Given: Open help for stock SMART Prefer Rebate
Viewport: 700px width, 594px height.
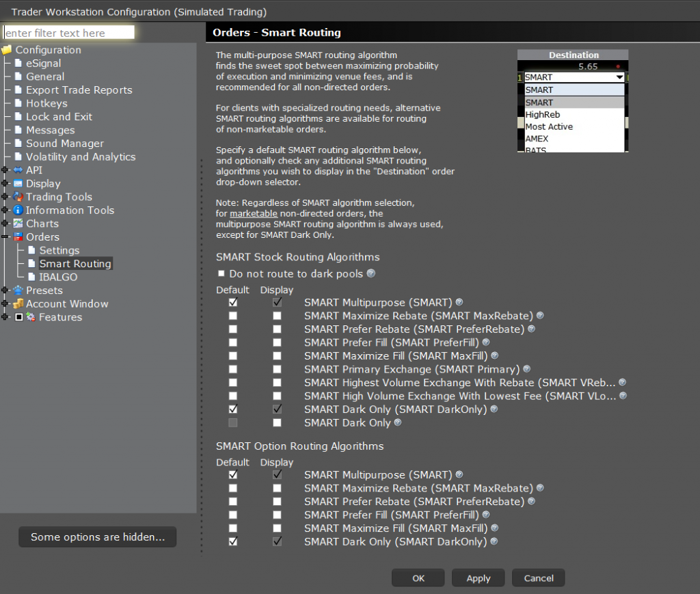Looking at the screenshot, I should point(531,329).
